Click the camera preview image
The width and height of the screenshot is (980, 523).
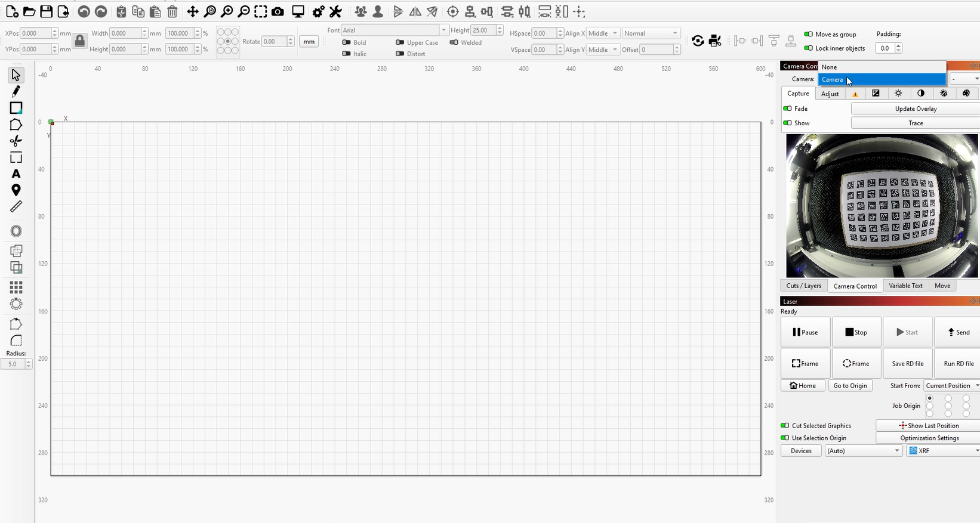882,205
